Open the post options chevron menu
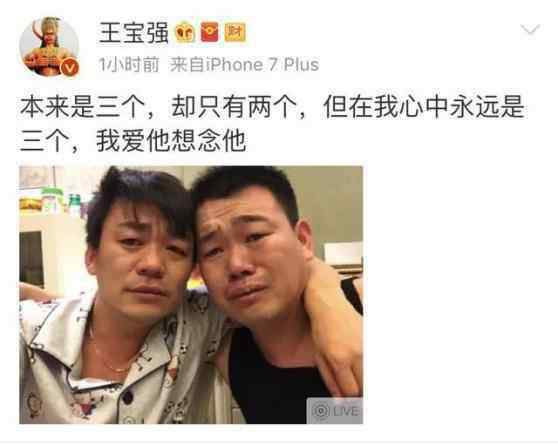Image resolution: width=558 pixels, height=445 pixels. pos(530,30)
